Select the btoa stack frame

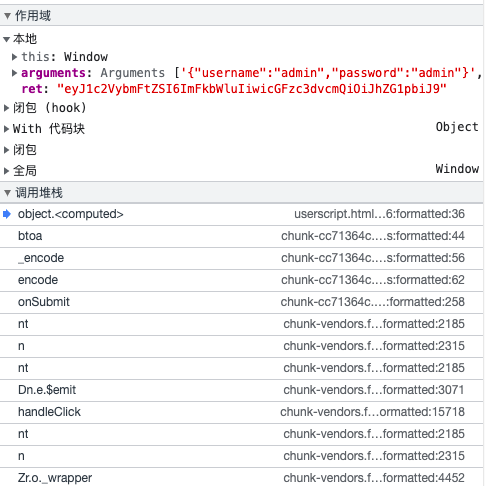point(242,236)
